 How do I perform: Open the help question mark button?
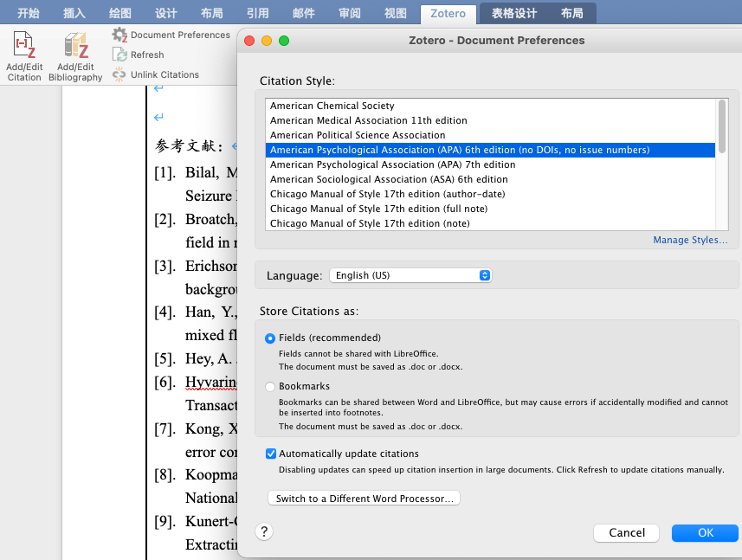click(x=264, y=531)
